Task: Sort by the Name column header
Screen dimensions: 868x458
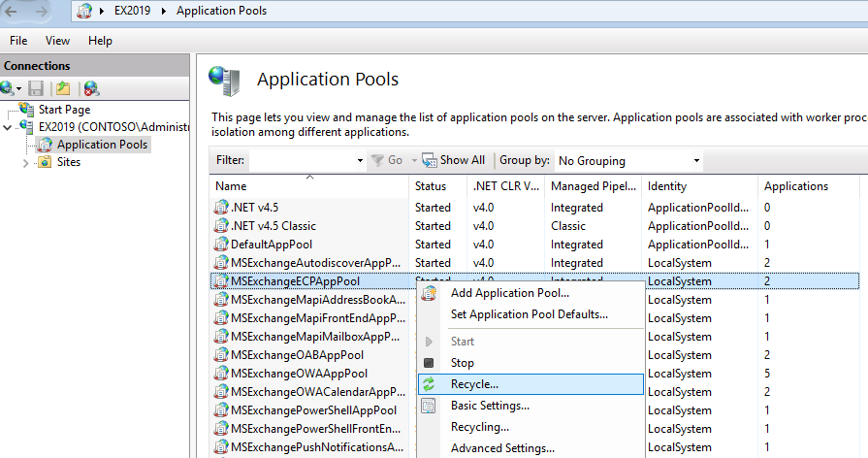Action: [x=309, y=186]
